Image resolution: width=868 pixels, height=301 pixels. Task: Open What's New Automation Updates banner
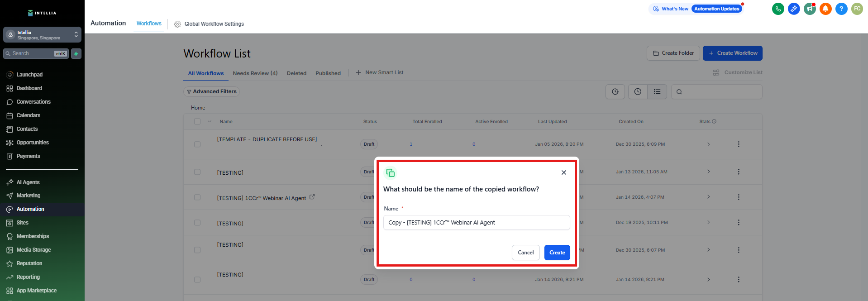[696, 9]
